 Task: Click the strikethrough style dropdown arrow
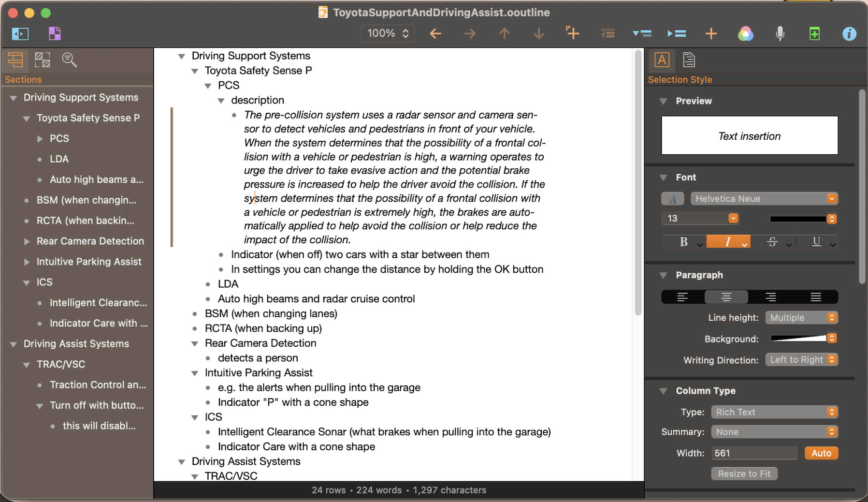pos(789,245)
